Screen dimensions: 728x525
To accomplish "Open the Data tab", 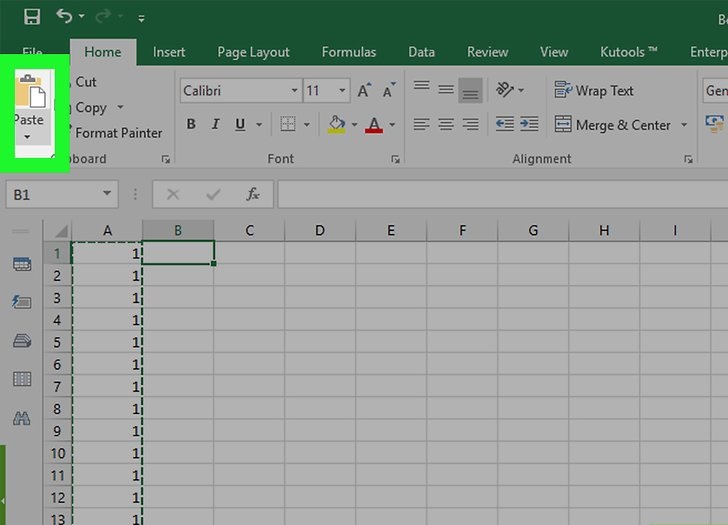I will point(422,52).
